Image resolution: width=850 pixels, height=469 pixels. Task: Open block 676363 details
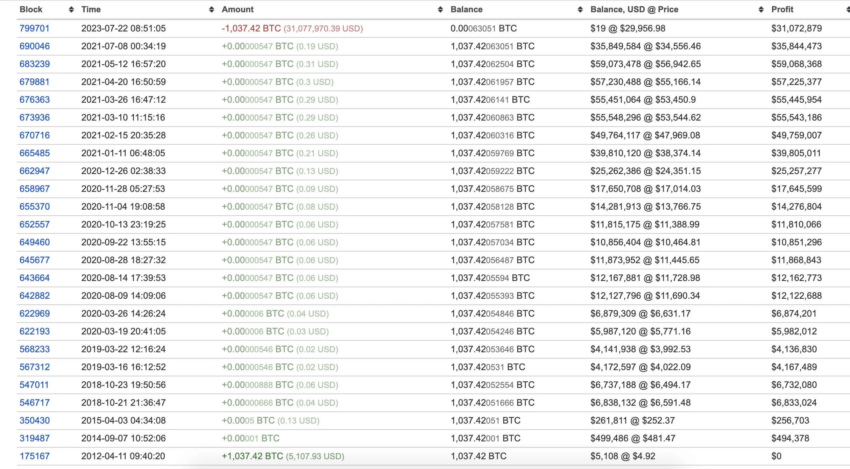(x=34, y=100)
